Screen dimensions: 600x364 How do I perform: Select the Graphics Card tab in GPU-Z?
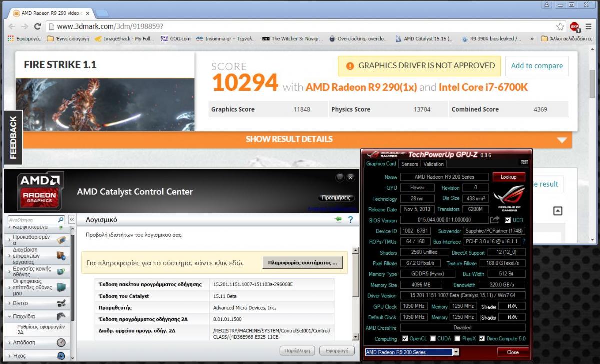tap(381, 163)
